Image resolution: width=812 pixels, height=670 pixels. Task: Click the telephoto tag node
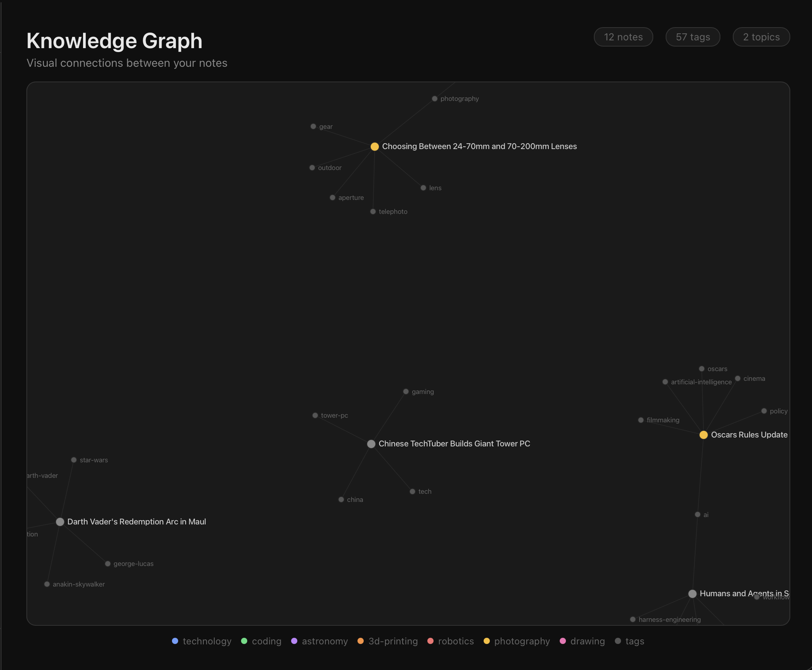373,212
